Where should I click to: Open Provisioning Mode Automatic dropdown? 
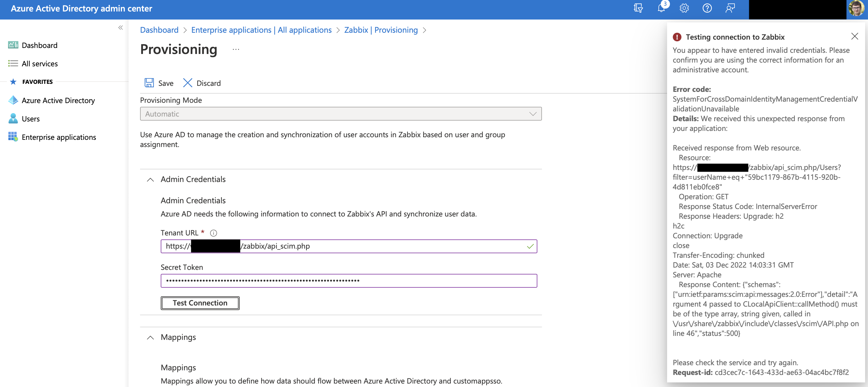coord(341,114)
